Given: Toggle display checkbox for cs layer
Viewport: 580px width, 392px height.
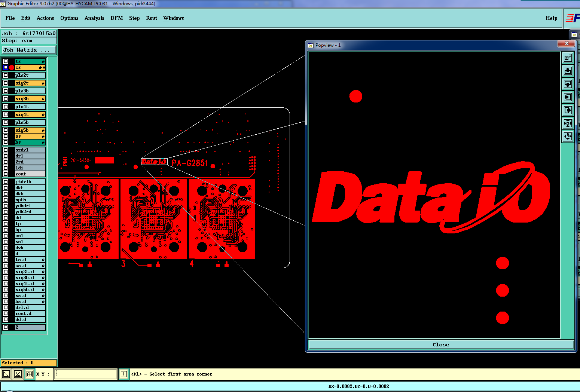Looking at the screenshot, I should 6,67.
